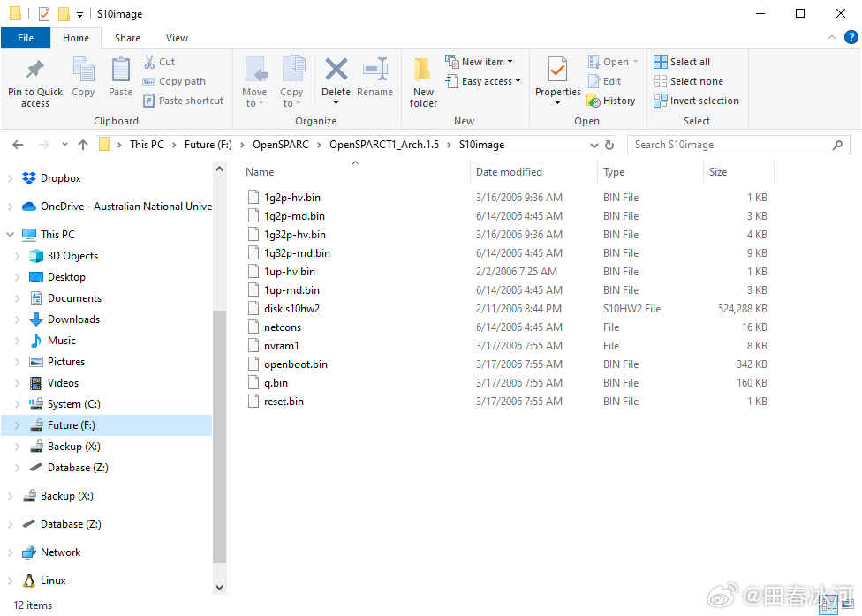Click the quick access toolbar properties checkmark icon
The height and width of the screenshot is (616, 862).
click(x=44, y=14)
